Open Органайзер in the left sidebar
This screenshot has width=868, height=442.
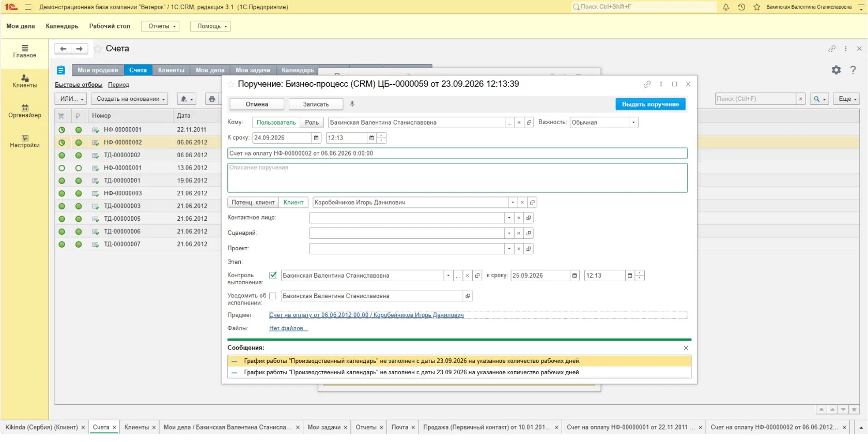click(25, 111)
